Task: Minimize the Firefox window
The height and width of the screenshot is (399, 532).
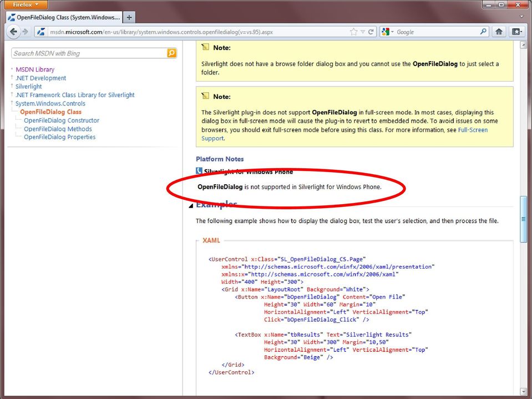Action: 489,5
